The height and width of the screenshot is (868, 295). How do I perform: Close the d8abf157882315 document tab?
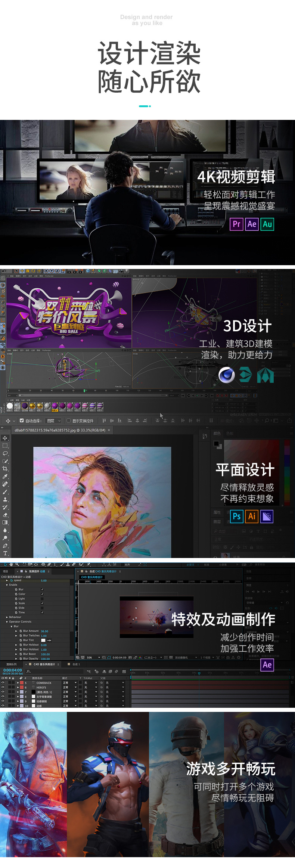(x=109, y=430)
